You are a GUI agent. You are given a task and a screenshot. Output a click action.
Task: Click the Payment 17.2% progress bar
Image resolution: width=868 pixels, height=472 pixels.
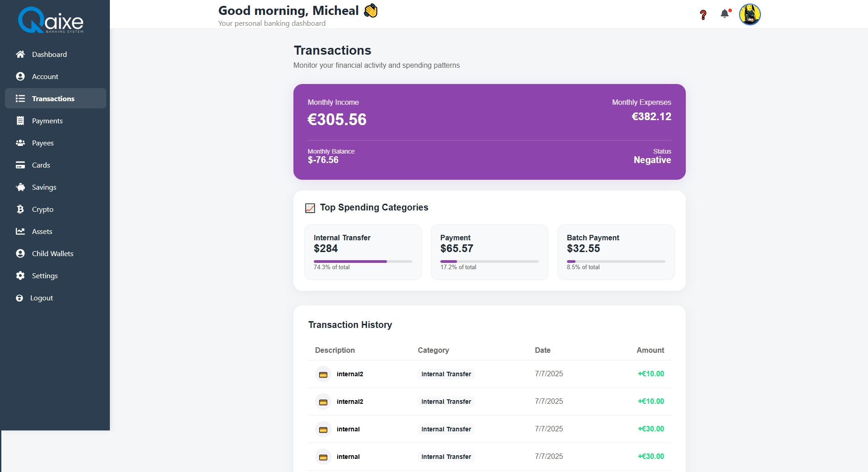pos(490,262)
